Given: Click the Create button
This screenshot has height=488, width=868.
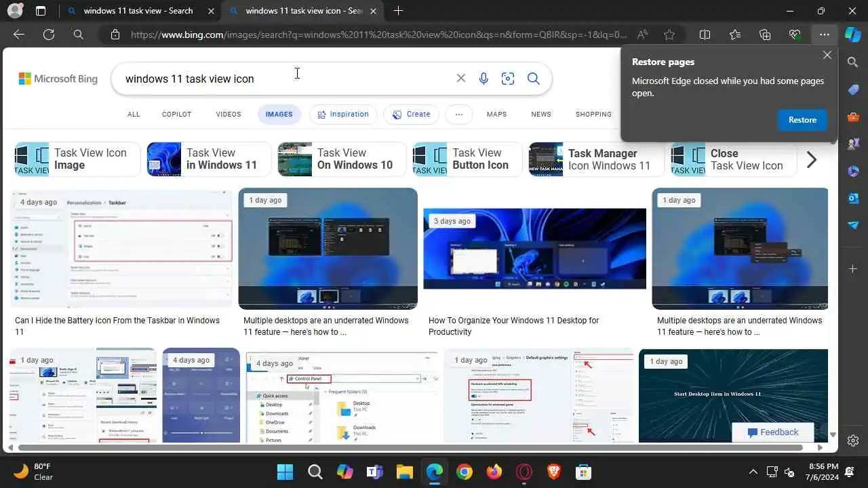Looking at the screenshot, I should (x=412, y=115).
